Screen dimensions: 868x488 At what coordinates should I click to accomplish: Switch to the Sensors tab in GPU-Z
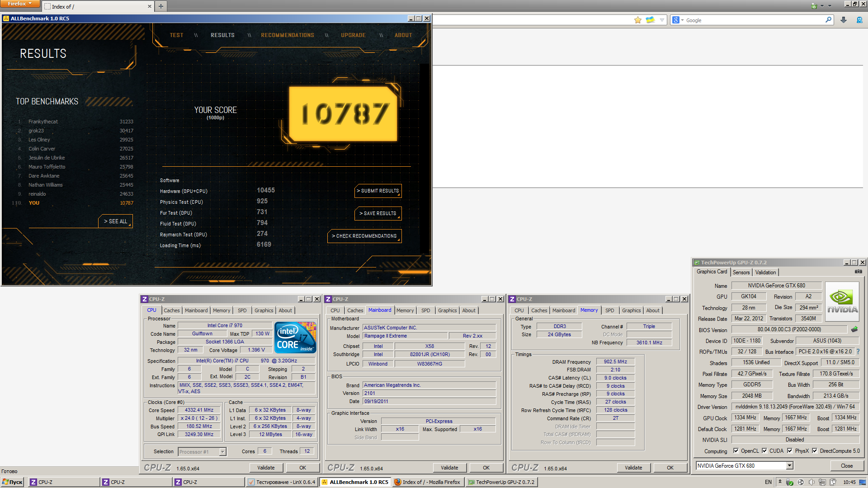pyautogui.click(x=741, y=272)
